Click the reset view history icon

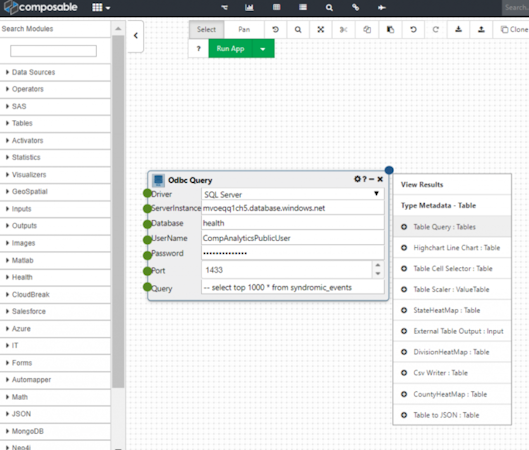coord(276,30)
